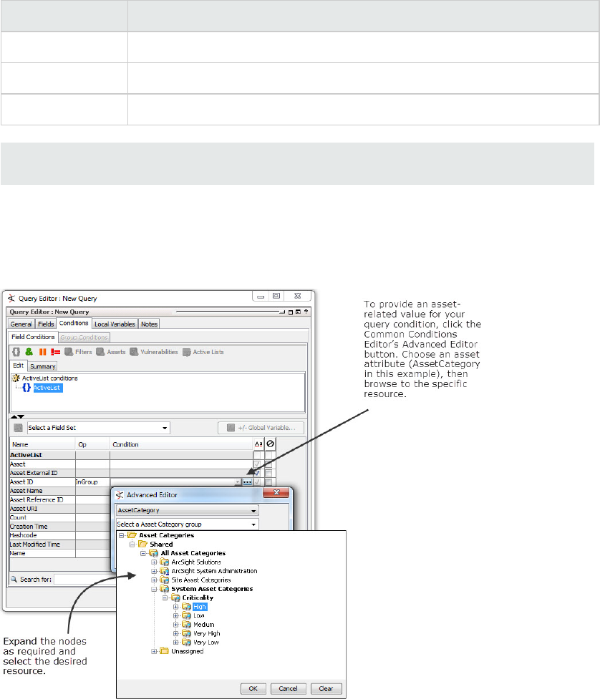The height and width of the screenshot is (700, 600).
Task: Expand the Very High criticality node
Action: click(x=175, y=633)
